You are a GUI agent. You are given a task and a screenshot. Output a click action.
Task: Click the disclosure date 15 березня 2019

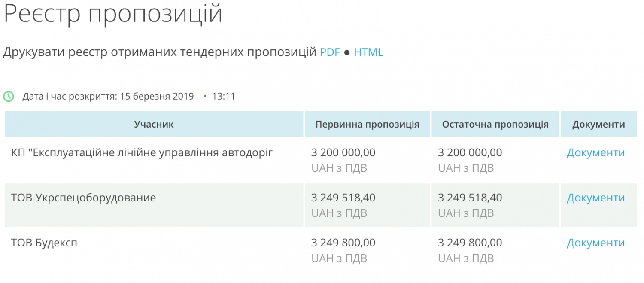[157, 96]
